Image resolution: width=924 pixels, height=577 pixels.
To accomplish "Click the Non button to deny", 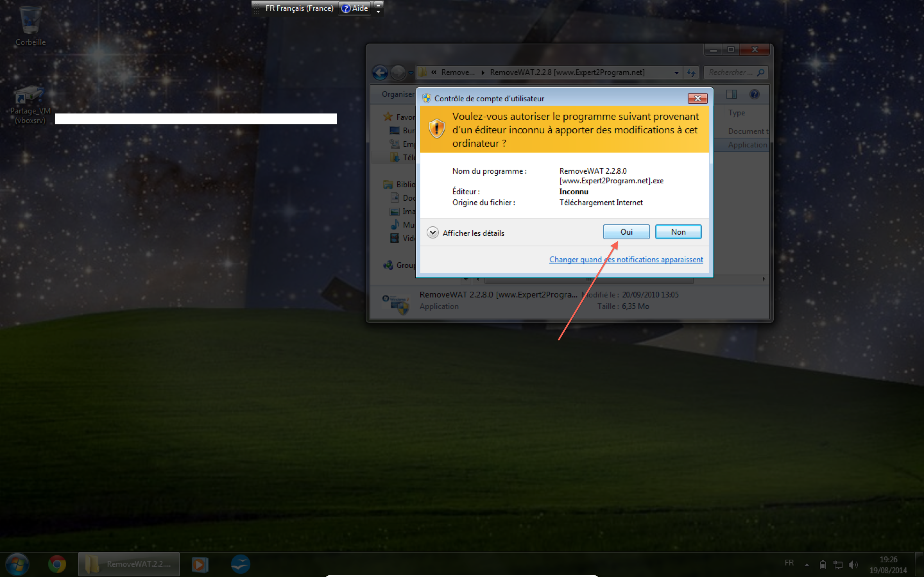I will [678, 232].
